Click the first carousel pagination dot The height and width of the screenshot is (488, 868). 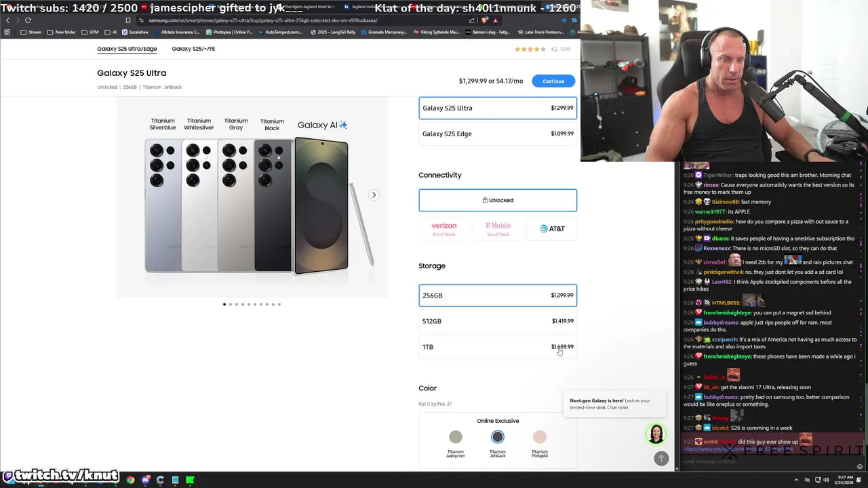[224, 304]
